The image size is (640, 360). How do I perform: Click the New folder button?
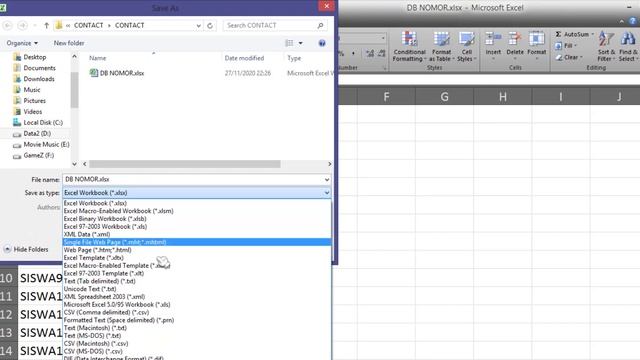(x=69, y=43)
